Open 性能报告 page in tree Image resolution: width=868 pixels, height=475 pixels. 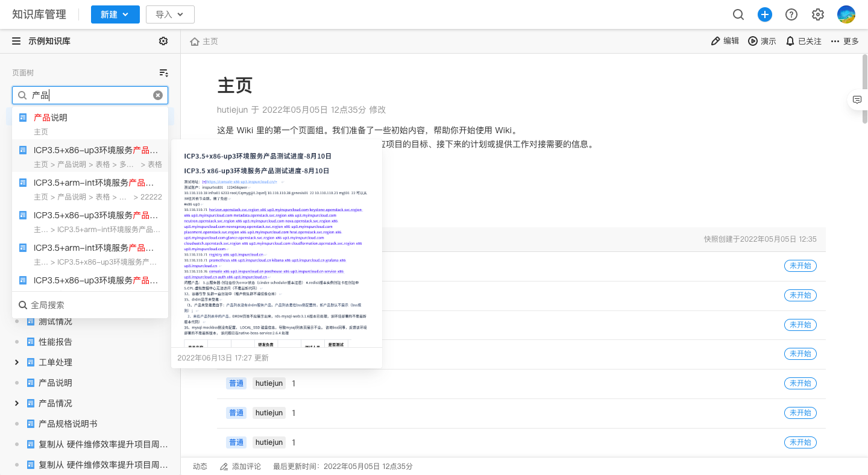coord(55,342)
